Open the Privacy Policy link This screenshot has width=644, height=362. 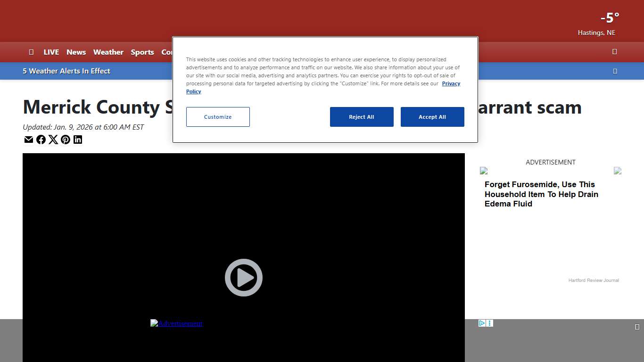(451, 83)
